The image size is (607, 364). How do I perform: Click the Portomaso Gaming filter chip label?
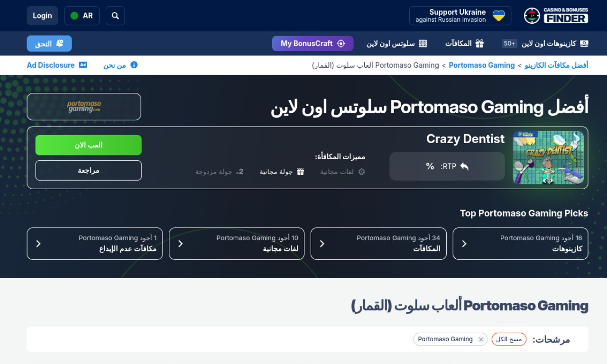pos(445,339)
